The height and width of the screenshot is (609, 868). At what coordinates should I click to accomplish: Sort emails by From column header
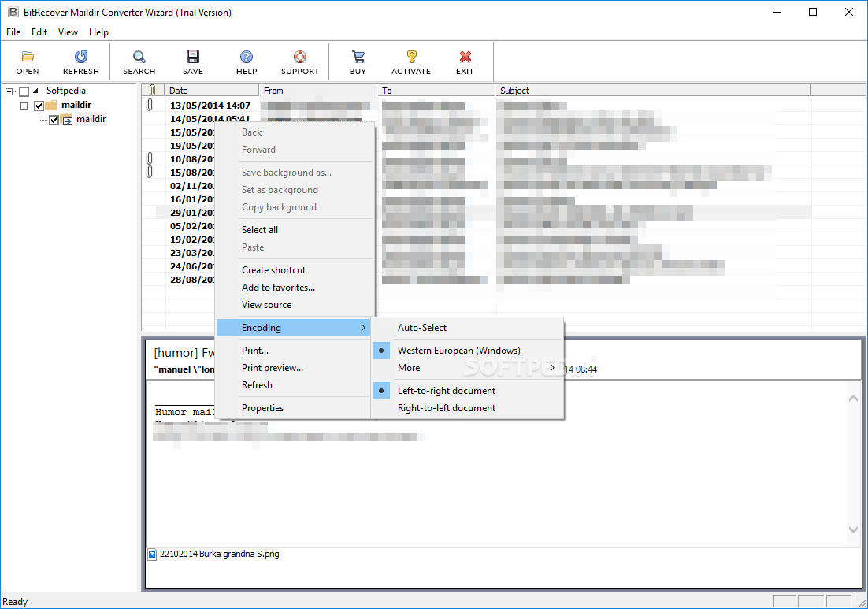click(318, 91)
